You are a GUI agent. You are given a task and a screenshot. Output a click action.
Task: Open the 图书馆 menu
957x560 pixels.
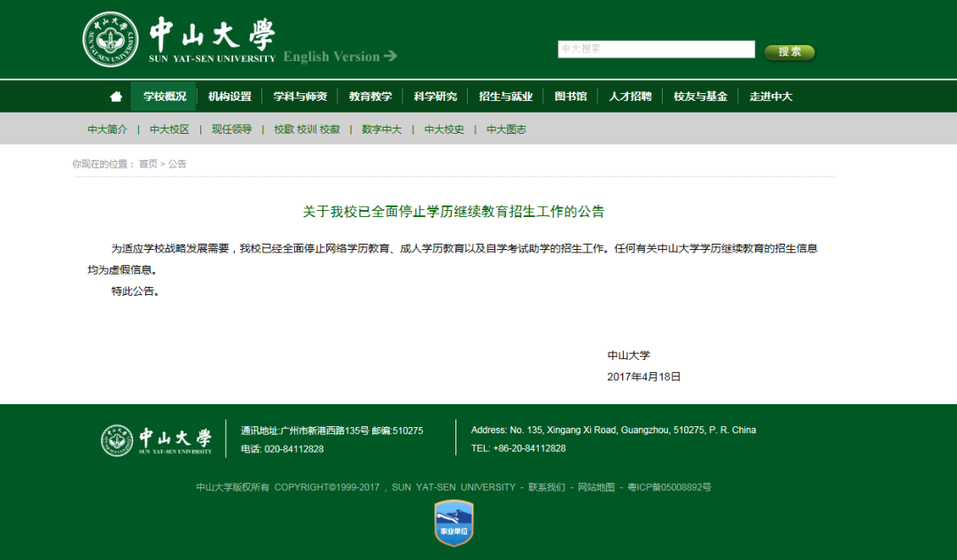click(570, 97)
